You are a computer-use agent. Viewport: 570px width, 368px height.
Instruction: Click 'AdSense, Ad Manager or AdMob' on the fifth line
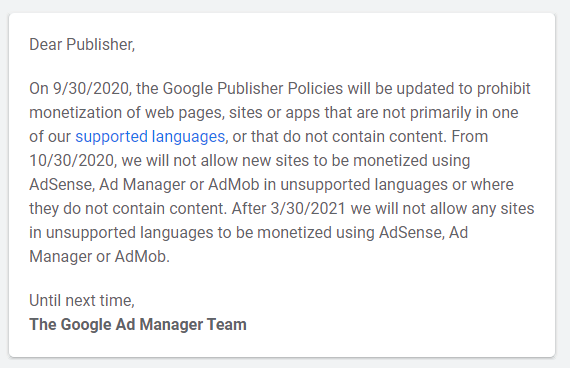(x=144, y=185)
